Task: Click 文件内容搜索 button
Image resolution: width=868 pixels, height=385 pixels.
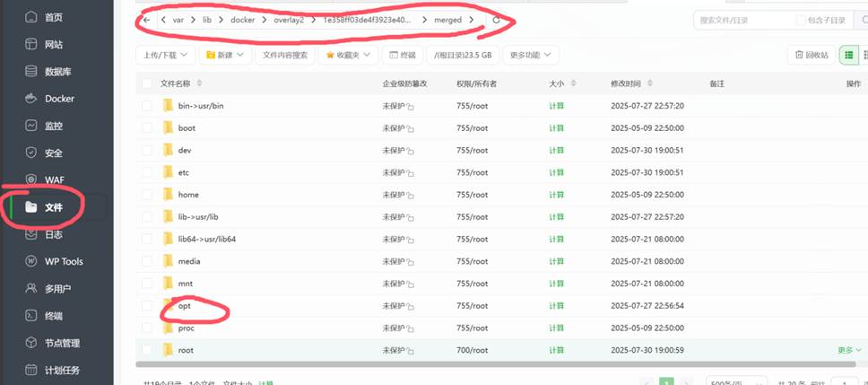Action: [x=284, y=55]
